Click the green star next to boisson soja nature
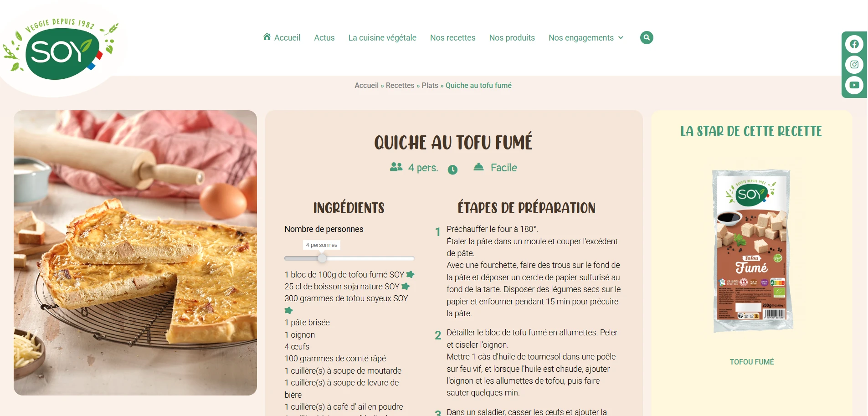 pos(406,287)
